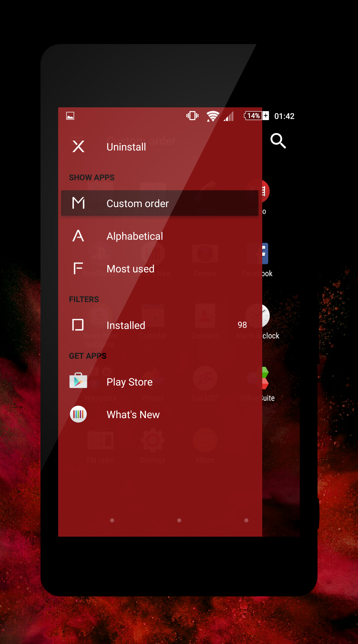Tap the screenshot notification icon in status bar

(x=70, y=116)
